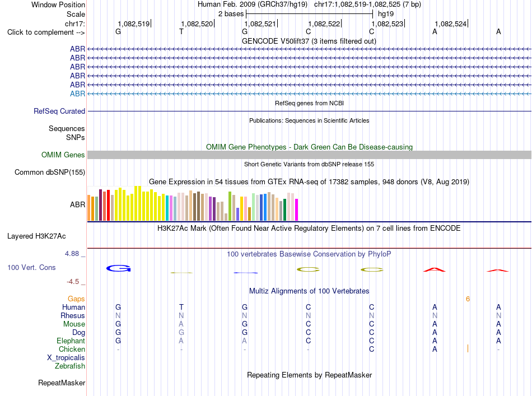Click 'Click to complement -->' label
The width and height of the screenshot is (532, 396).
46,32
